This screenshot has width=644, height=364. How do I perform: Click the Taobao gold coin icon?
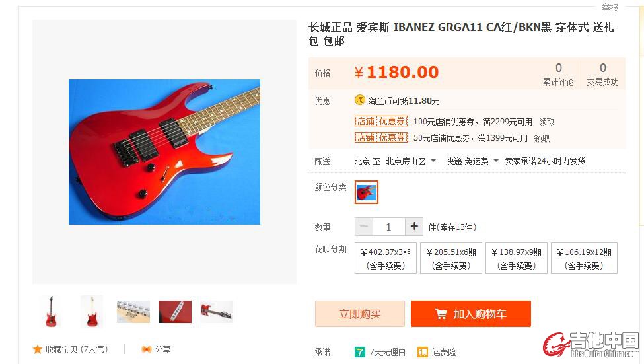point(360,100)
